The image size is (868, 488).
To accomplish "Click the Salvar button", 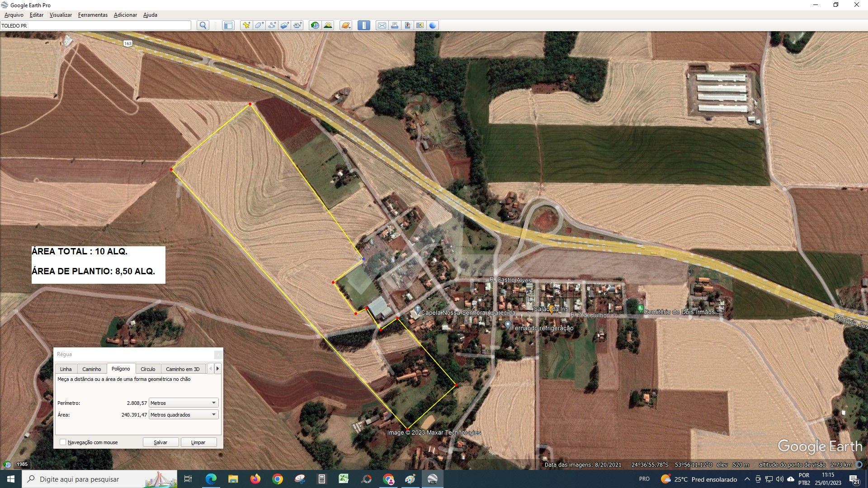I will click(x=160, y=442).
